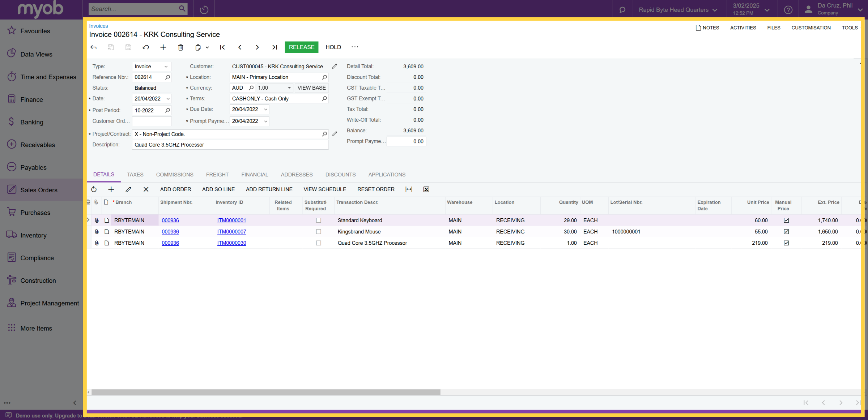Click the clipboard copy-paste icon
The height and width of the screenshot is (420, 868).
point(198,47)
